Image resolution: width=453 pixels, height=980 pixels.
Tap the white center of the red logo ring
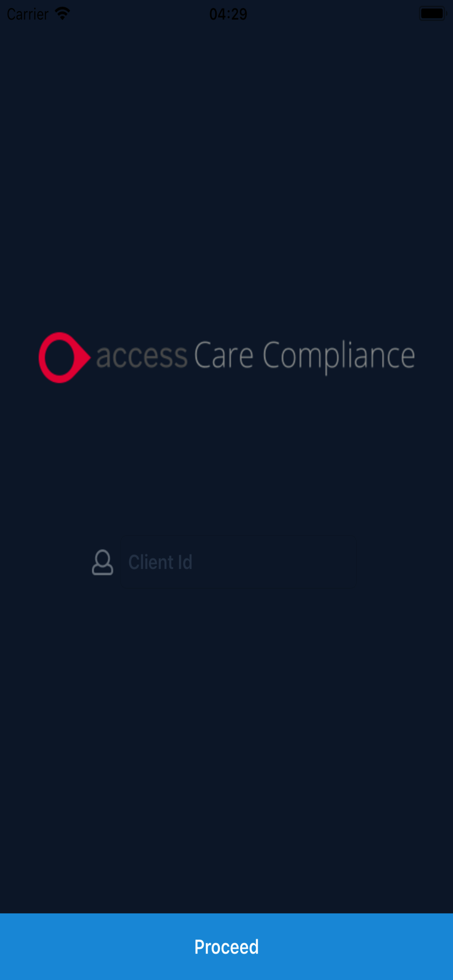click(x=59, y=357)
